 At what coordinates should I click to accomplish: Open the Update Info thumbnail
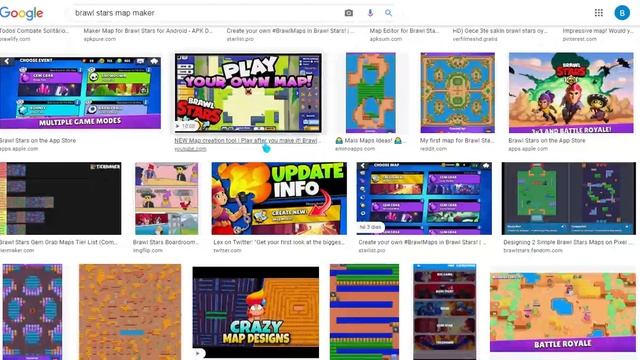click(279, 198)
